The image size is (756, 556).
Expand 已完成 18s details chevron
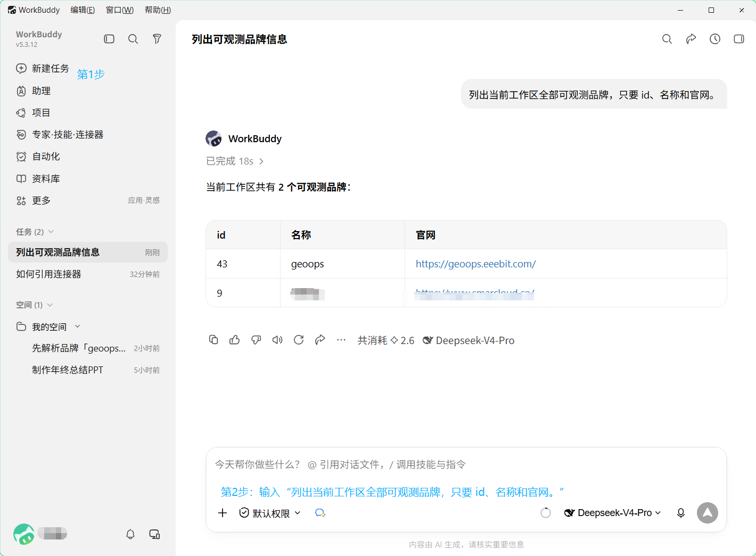point(261,161)
